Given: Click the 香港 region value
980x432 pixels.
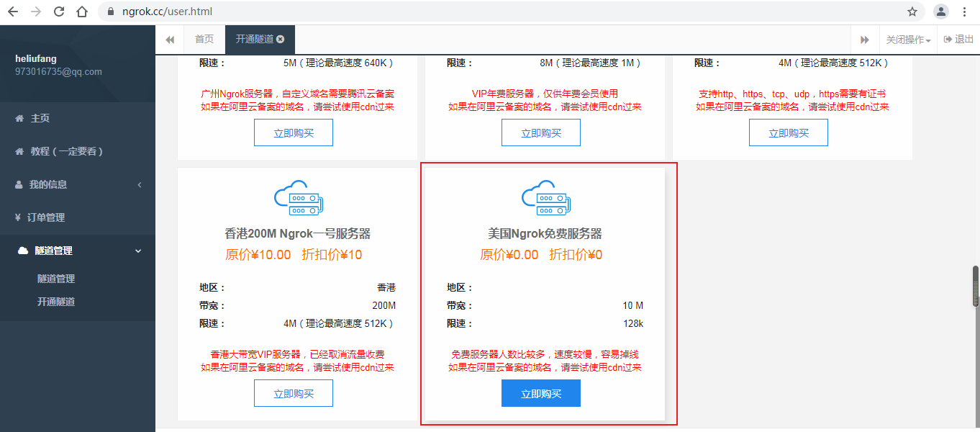Looking at the screenshot, I should click(386, 288).
